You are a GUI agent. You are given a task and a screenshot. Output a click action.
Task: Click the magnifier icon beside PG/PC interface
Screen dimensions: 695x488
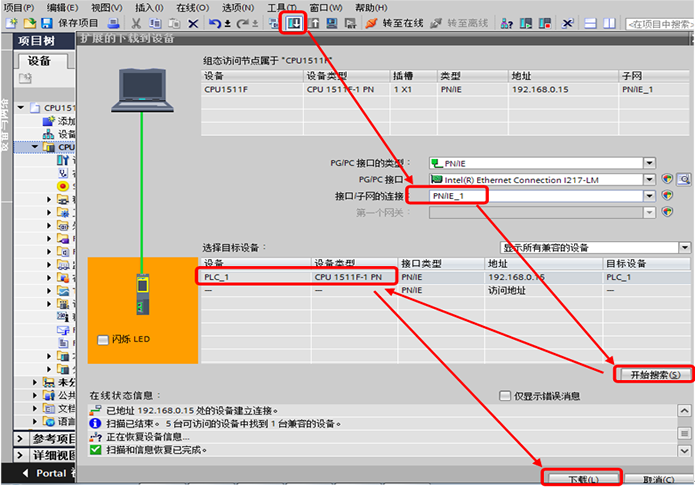click(x=684, y=180)
